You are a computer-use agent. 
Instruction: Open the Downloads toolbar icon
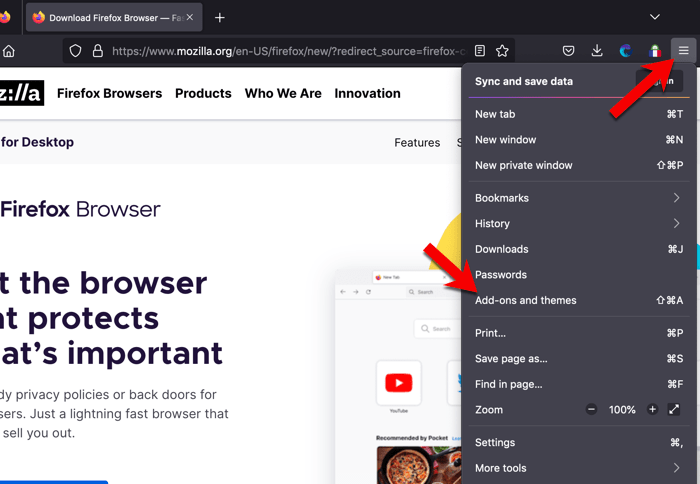coord(597,51)
